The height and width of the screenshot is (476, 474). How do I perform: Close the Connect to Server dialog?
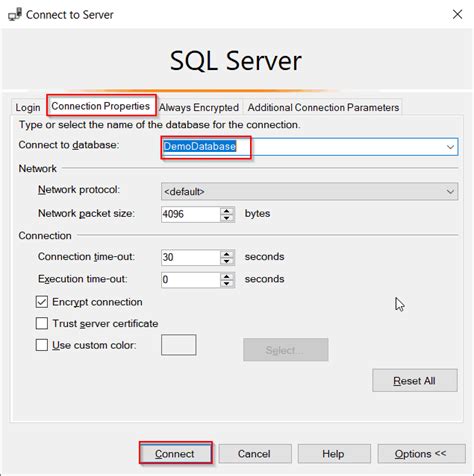pos(457,14)
